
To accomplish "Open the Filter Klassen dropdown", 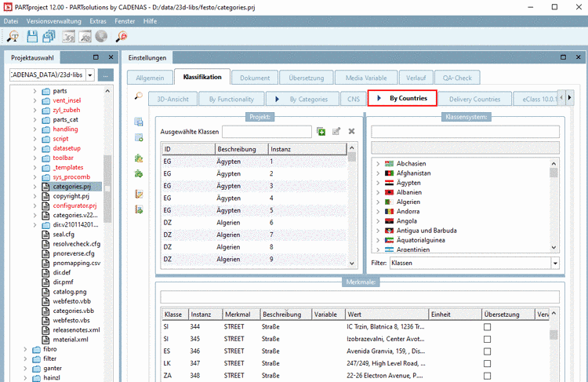I will [555, 264].
